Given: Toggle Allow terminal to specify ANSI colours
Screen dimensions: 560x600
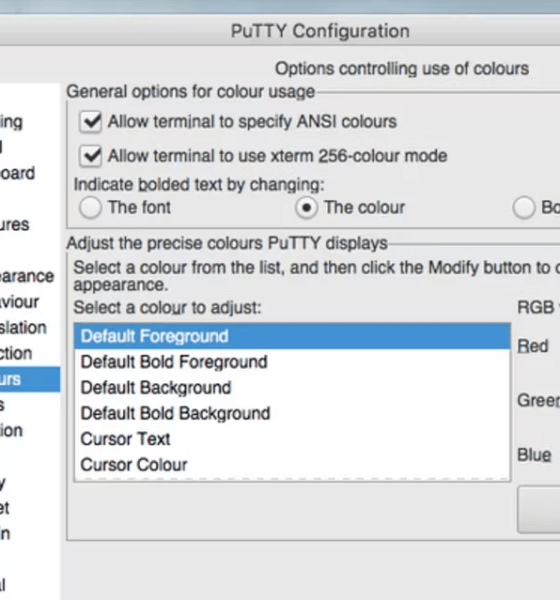Looking at the screenshot, I should pyautogui.click(x=90, y=122).
